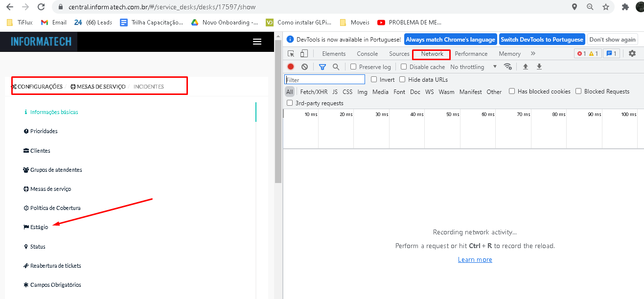Click MESAS DE SERVIÇO breadcrumb link
The image size is (644, 299).
click(x=98, y=87)
